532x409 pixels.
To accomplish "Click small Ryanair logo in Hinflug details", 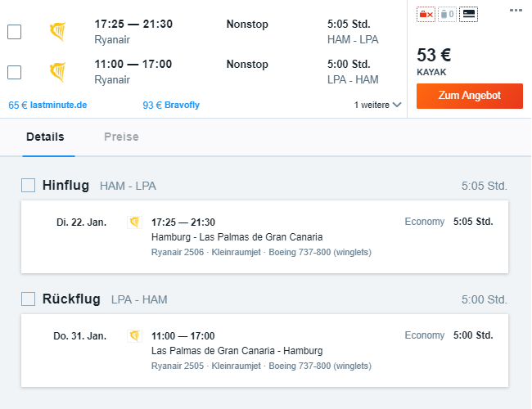I will 135,222.
